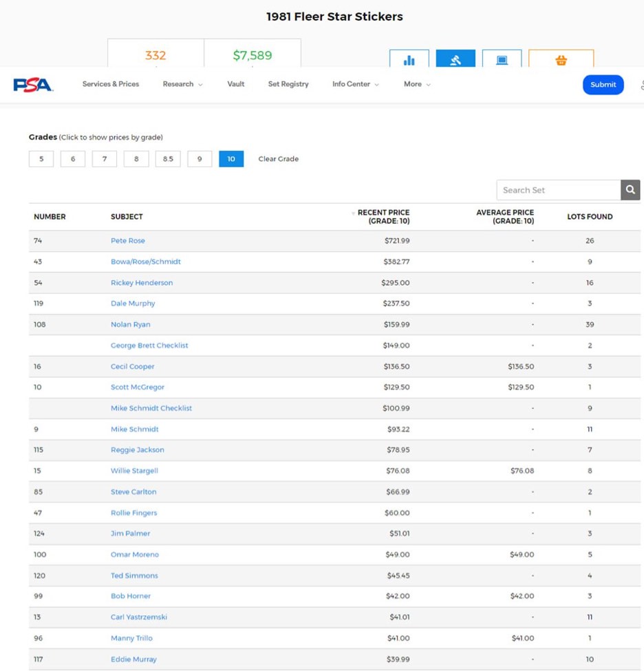Open Bowa/Rose/Schmidt card link

tap(146, 262)
